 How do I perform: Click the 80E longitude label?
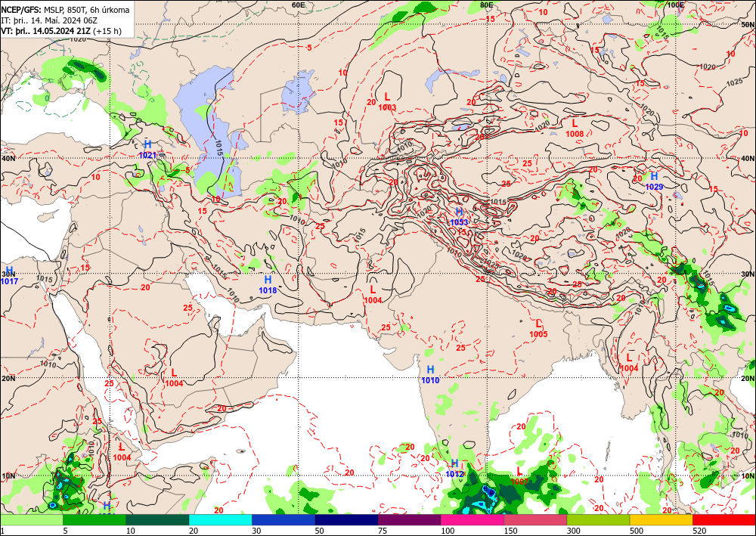(486, 5)
